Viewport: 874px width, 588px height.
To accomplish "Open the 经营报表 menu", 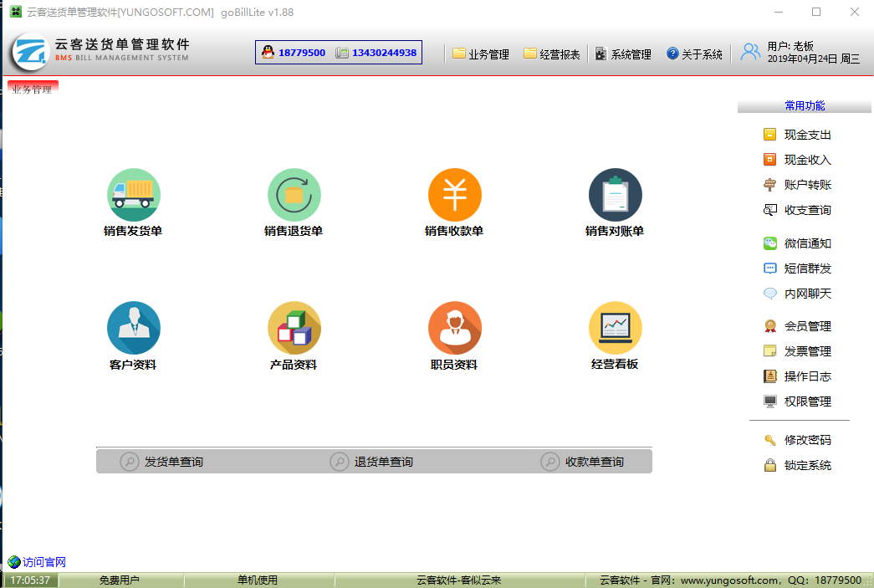I will pyautogui.click(x=552, y=54).
